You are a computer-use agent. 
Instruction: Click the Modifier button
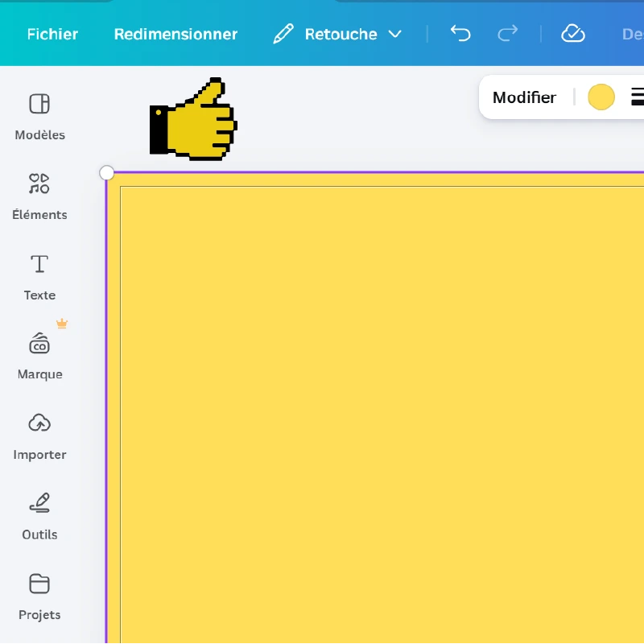[x=524, y=97]
